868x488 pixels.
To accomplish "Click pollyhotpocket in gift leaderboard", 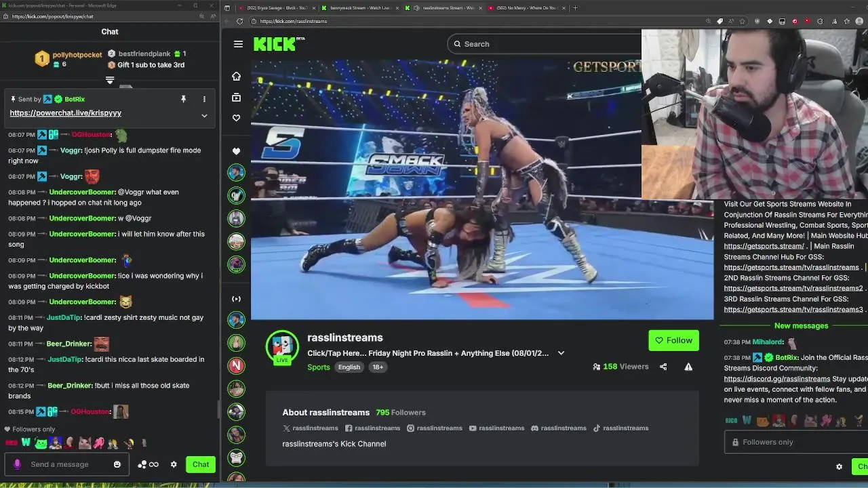I will click(77, 55).
